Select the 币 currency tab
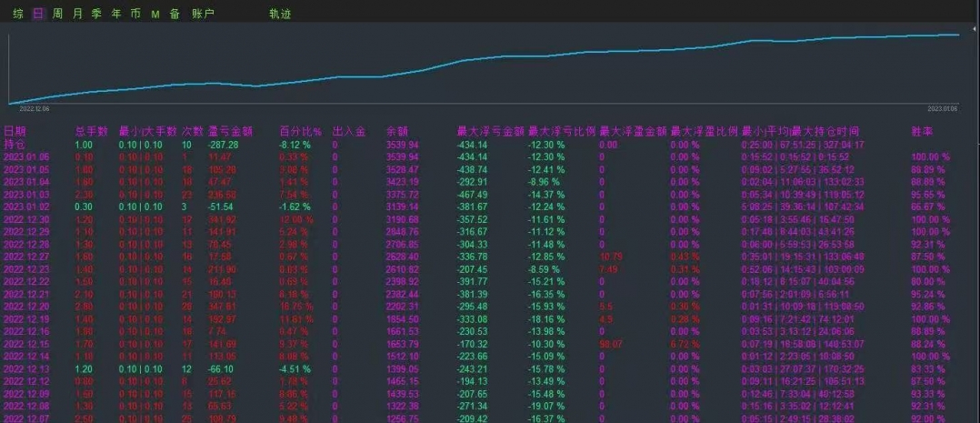The image size is (980, 423). pyautogui.click(x=135, y=14)
